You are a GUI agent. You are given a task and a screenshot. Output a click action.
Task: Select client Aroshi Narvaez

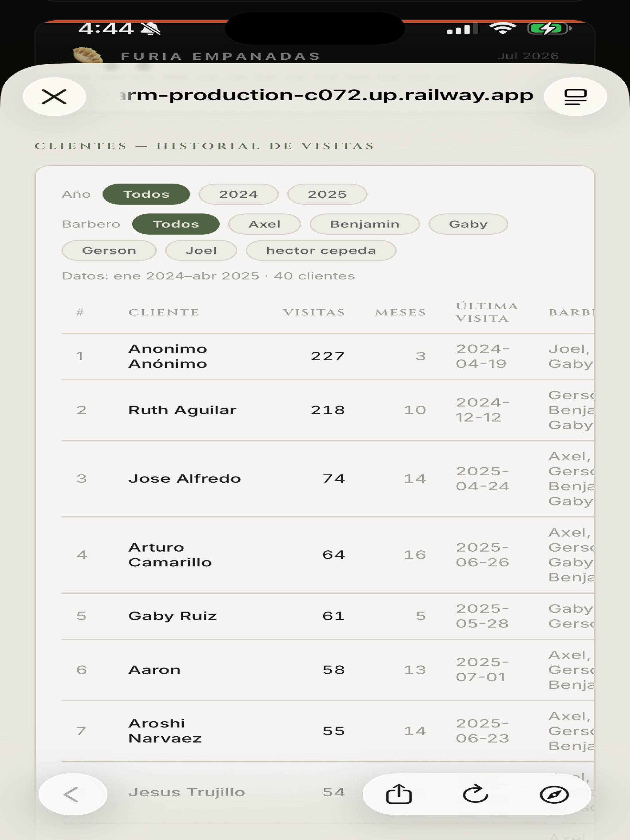point(165,731)
